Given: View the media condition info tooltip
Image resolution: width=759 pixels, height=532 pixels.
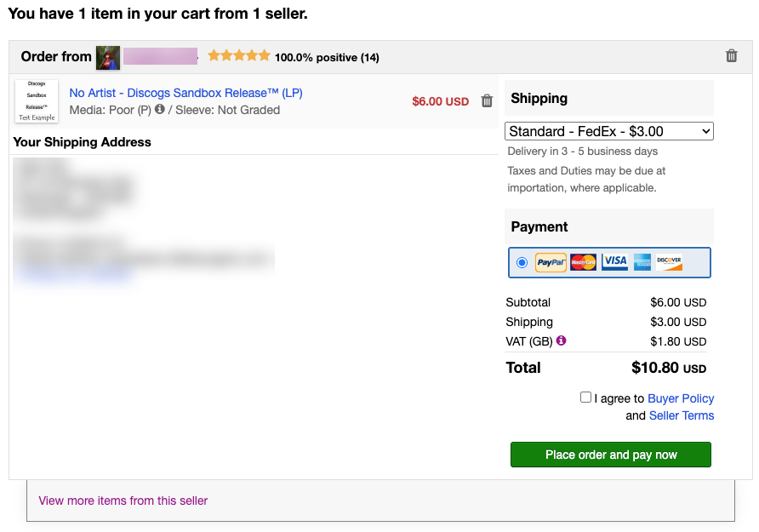Looking at the screenshot, I should pos(159,109).
